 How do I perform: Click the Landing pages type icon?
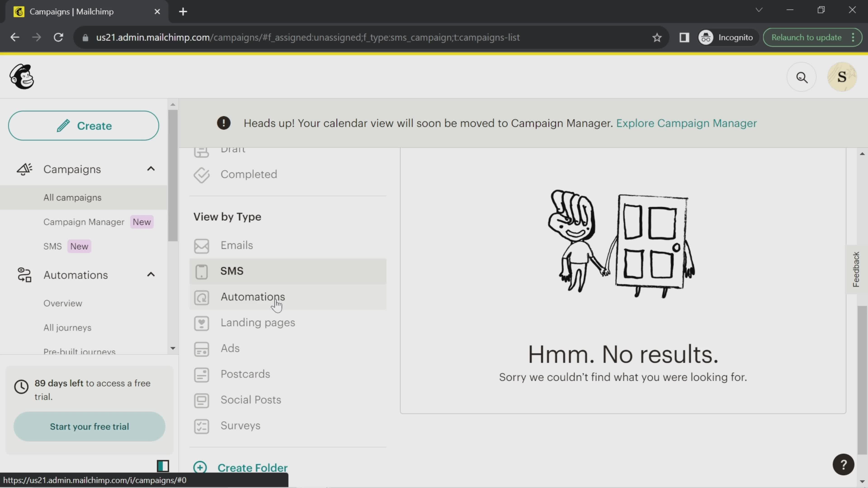pyautogui.click(x=201, y=323)
